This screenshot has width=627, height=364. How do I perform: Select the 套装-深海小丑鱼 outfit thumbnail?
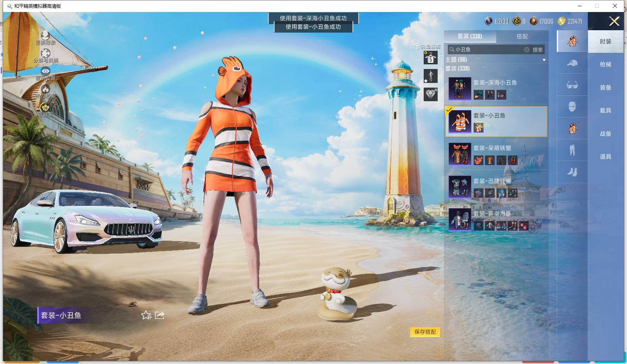(x=460, y=88)
